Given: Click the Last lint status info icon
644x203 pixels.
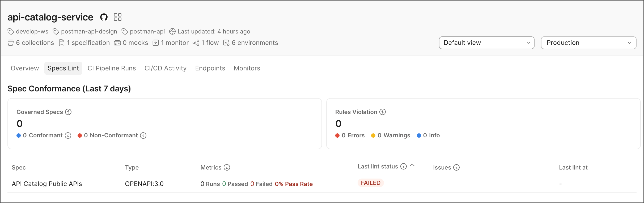Looking at the screenshot, I should 404,166.
